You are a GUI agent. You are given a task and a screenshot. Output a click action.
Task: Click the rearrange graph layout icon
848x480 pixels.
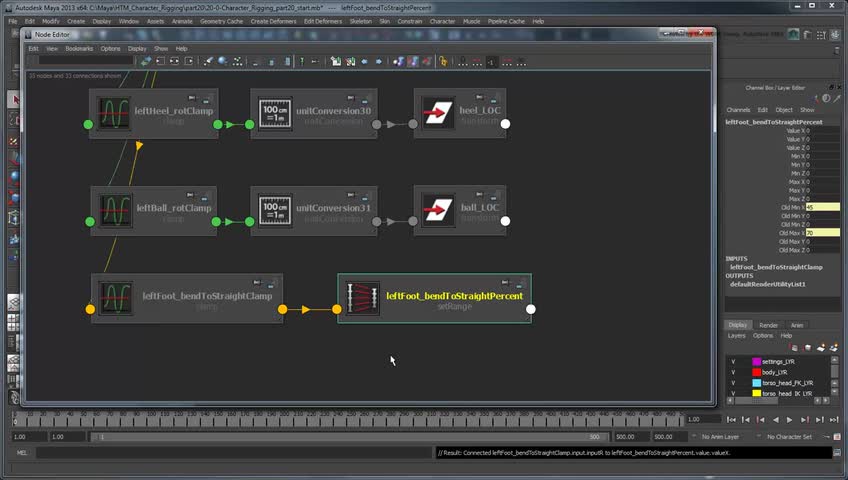click(237, 62)
